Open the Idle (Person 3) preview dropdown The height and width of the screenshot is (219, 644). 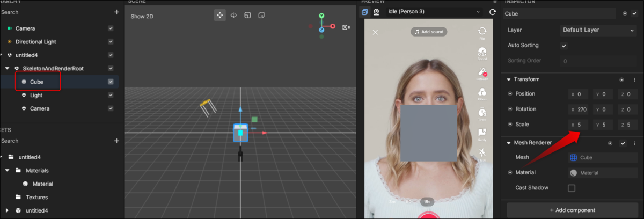434,12
